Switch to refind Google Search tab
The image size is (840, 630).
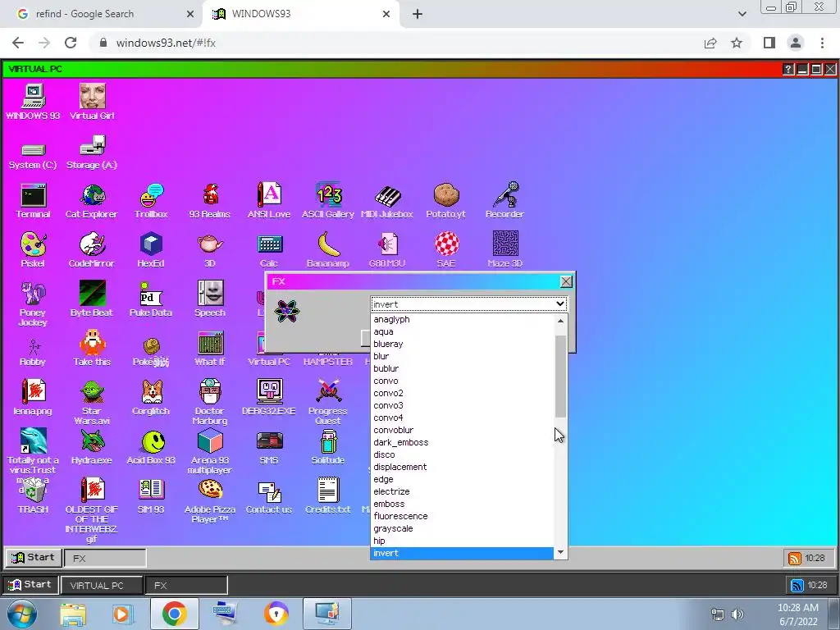(102, 14)
